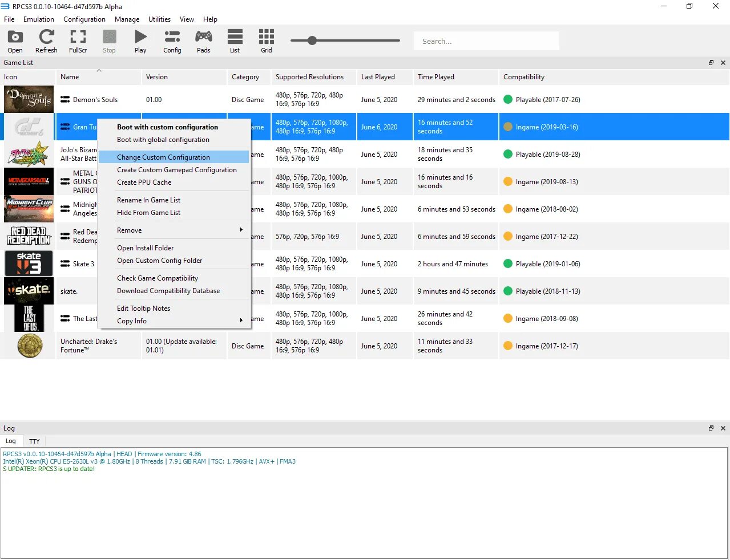Click the Red Dead Redemption thumbnail
The height and width of the screenshot is (560, 730).
(x=29, y=236)
